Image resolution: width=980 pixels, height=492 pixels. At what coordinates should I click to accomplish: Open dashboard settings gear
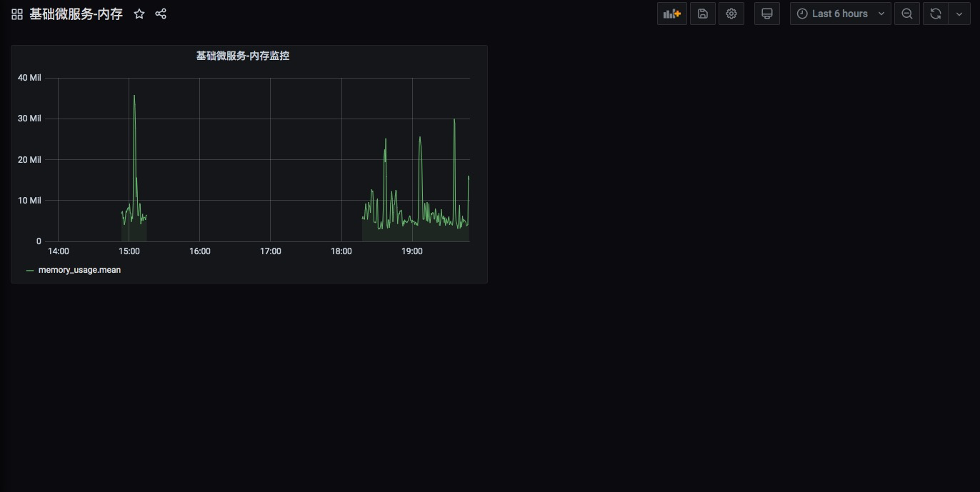731,14
